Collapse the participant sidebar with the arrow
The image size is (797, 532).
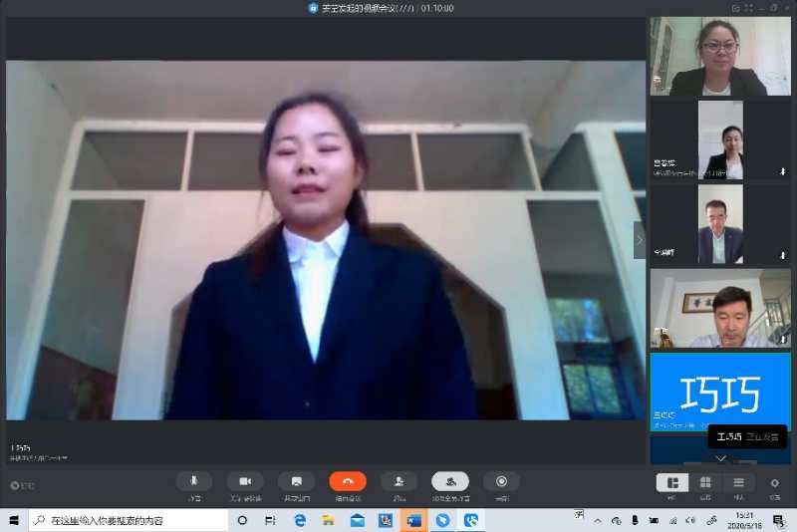click(639, 240)
